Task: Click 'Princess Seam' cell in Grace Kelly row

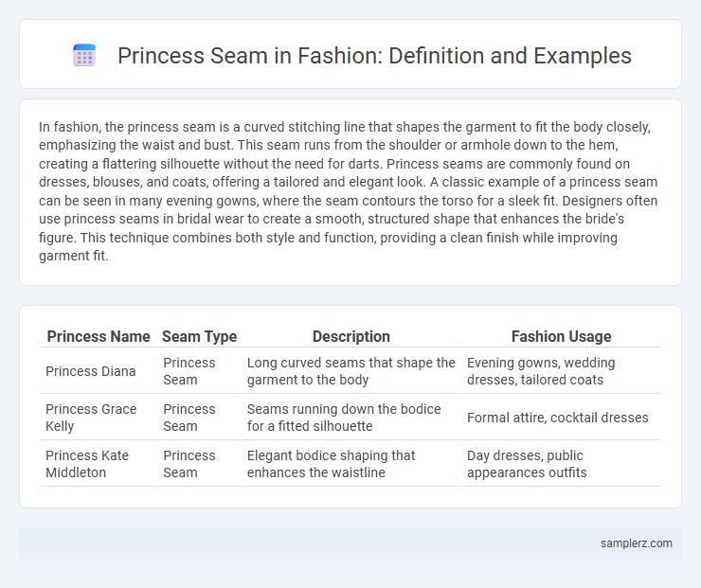Action: tap(199, 418)
